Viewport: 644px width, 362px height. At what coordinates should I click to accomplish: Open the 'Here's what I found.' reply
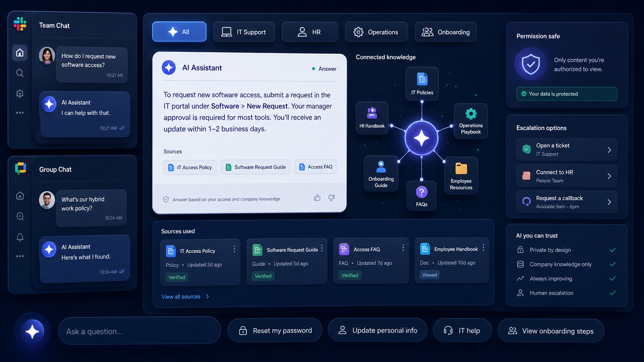(x=85, y=259)
